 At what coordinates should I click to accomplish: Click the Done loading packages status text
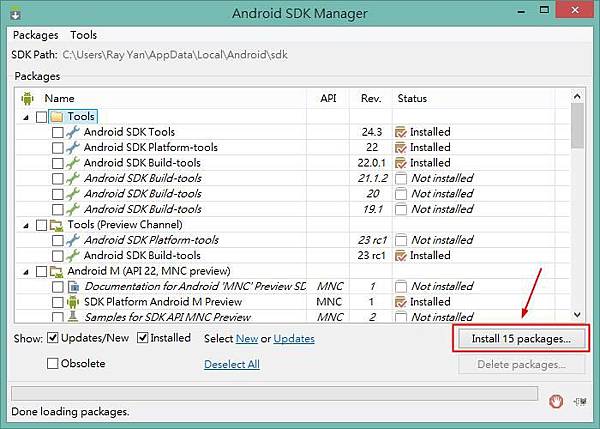click(x=70, y=412)
